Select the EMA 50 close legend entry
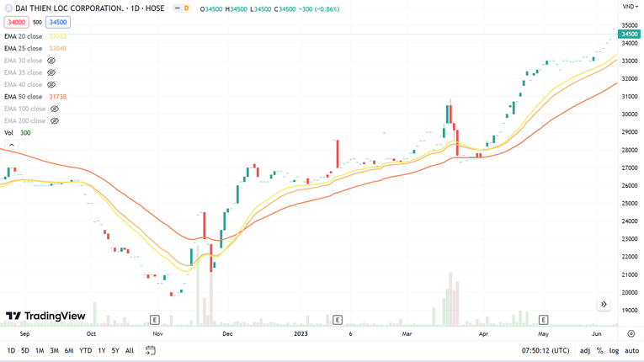 pos(24,97)
